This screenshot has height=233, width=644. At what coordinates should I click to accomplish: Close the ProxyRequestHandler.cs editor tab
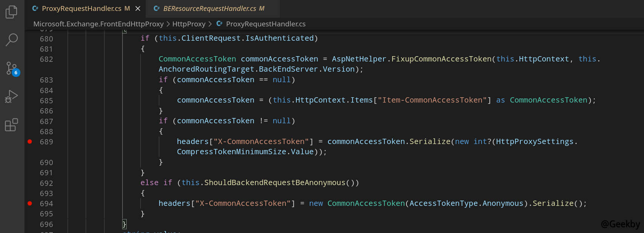[138, 8]
